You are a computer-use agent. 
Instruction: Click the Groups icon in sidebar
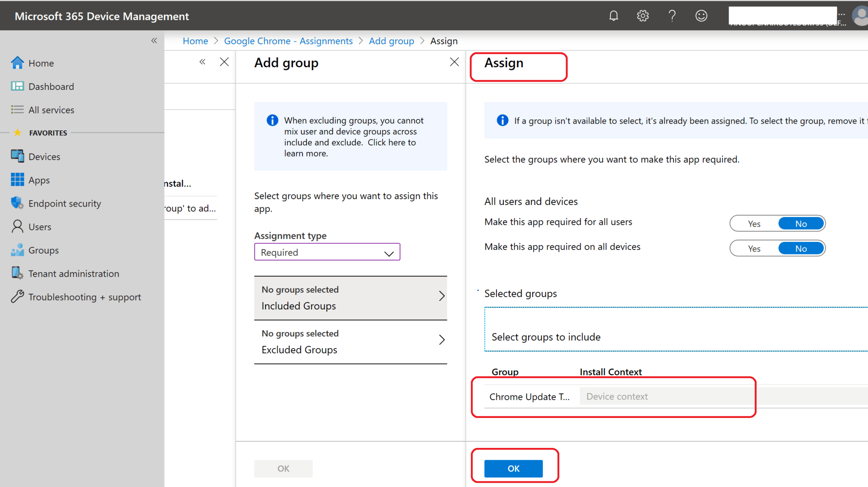pos(17,250)
